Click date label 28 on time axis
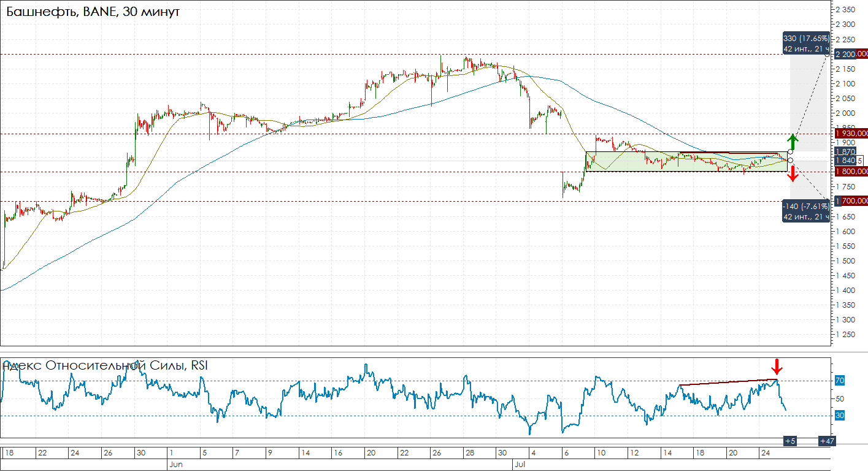The image size is (868, 472). coord(469,453)
